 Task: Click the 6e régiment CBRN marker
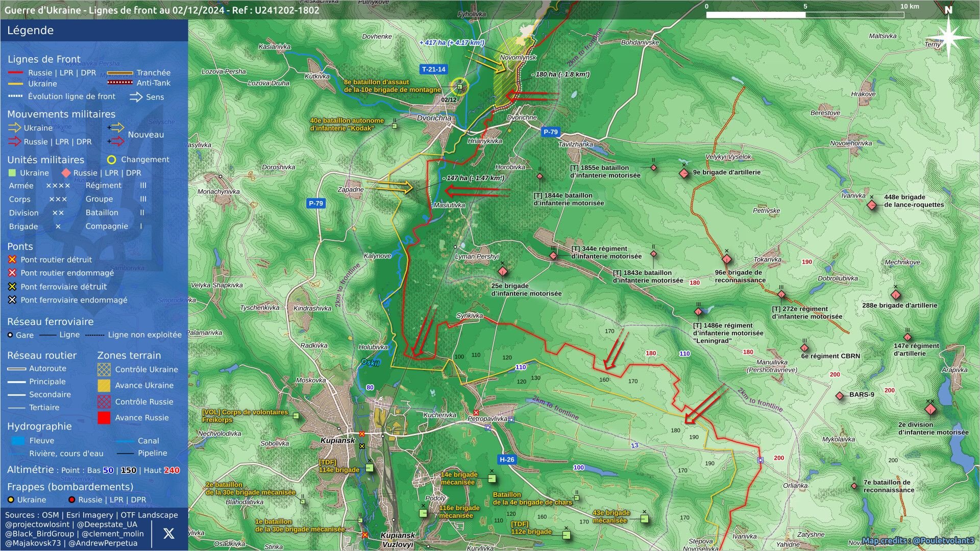[804, 348]
